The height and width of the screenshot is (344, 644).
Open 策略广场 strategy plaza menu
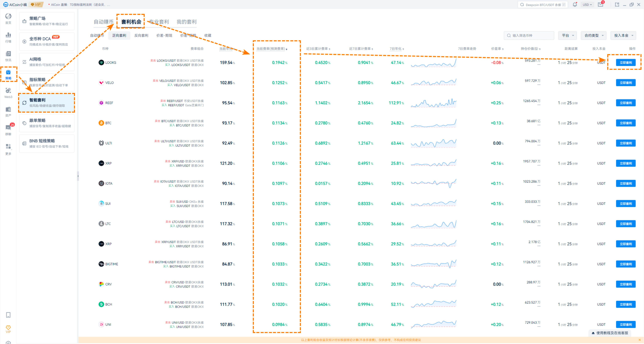pos(47,21)
